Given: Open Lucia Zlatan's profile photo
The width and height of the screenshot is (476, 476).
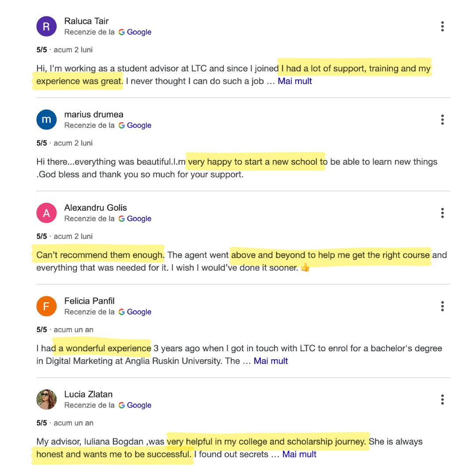Looking at the screenshot, I should (46, 399).
